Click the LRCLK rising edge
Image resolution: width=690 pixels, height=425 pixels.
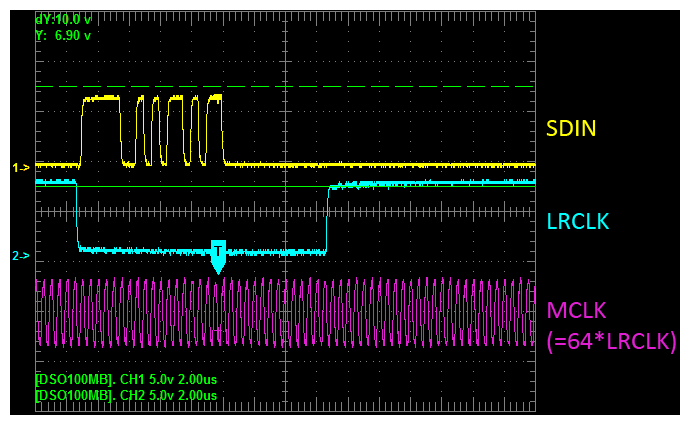(x=327, y=218)
